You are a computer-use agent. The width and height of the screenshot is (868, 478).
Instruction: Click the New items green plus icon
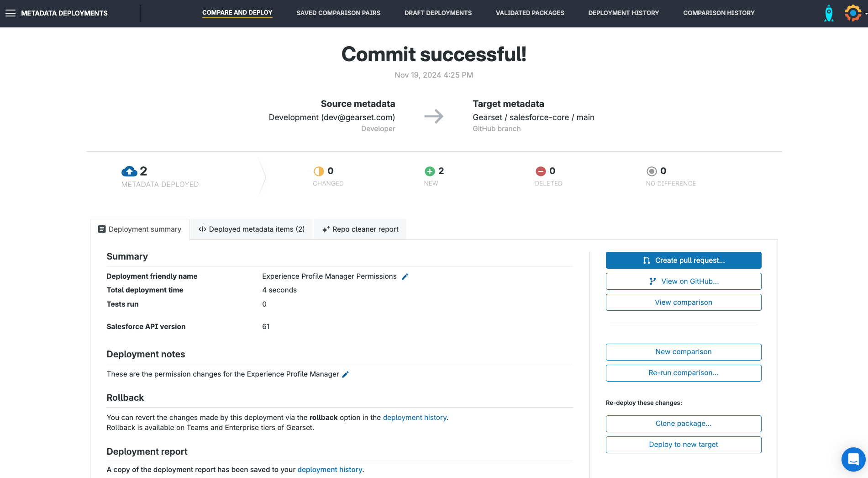click(x=429, y=171)
